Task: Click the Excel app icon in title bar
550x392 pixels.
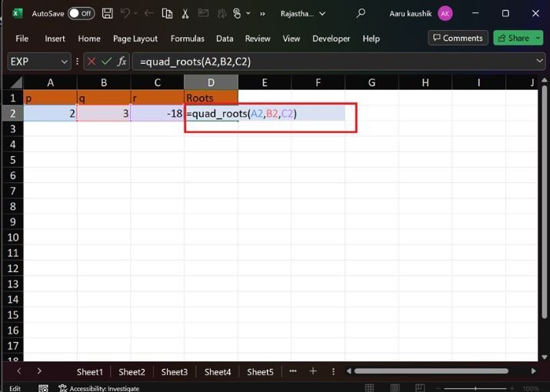Action: click(16, 14)
